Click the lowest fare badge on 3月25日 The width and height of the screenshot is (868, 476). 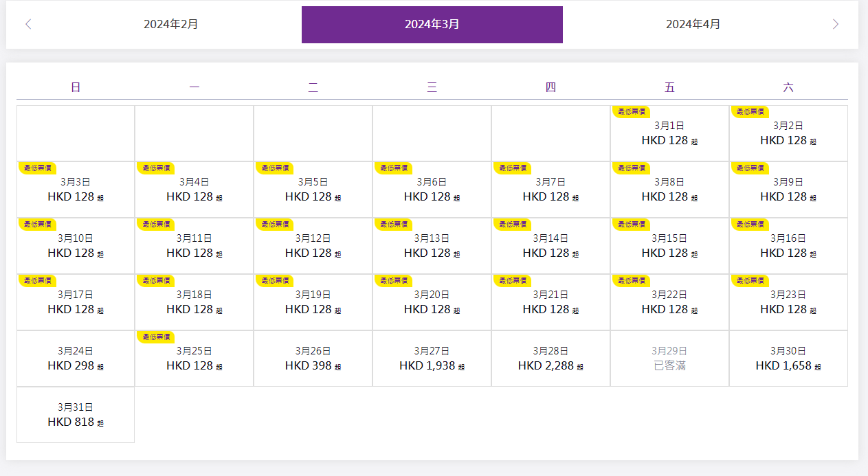[x=155, y=337]
